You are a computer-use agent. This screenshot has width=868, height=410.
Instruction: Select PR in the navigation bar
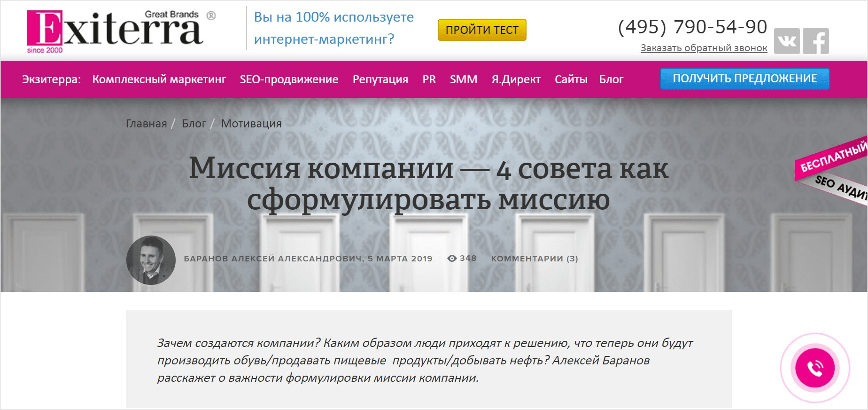point(429,79)
